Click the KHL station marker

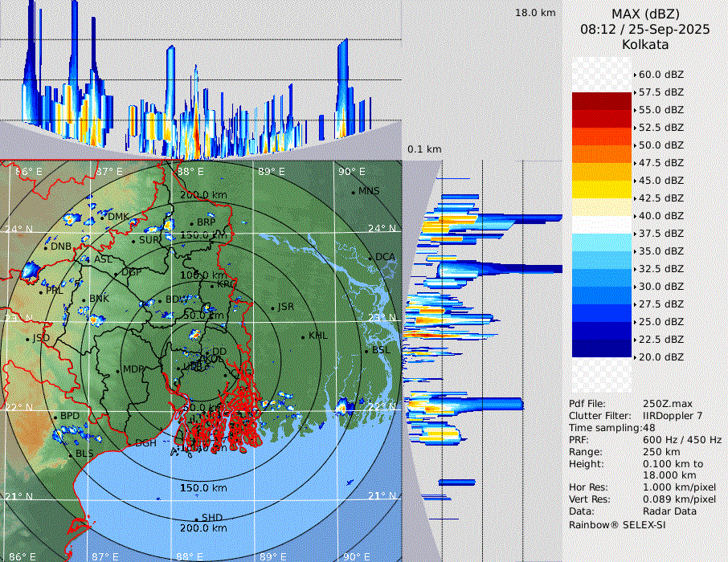pyautogui.click(x=303, y=336)
